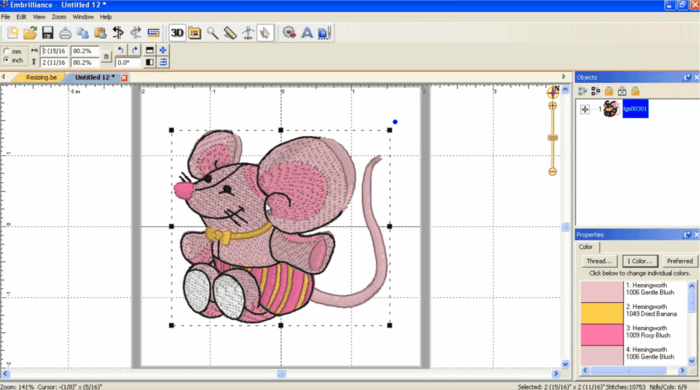700x390 pixels.
Task: Open the Window menu
Action: pos(83,17)
